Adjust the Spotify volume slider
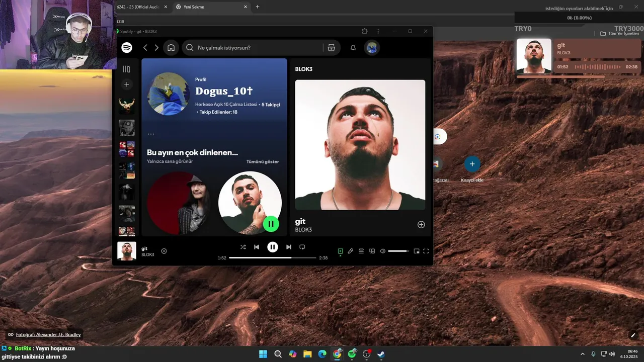This screenshot has width=644, height=362. pos(398,251)
